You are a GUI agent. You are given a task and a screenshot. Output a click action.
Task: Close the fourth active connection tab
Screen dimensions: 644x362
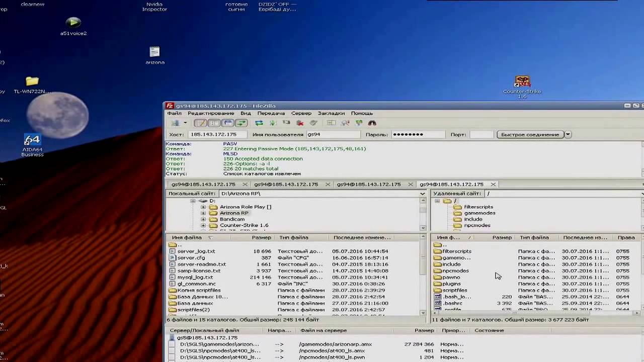[493, 185]
